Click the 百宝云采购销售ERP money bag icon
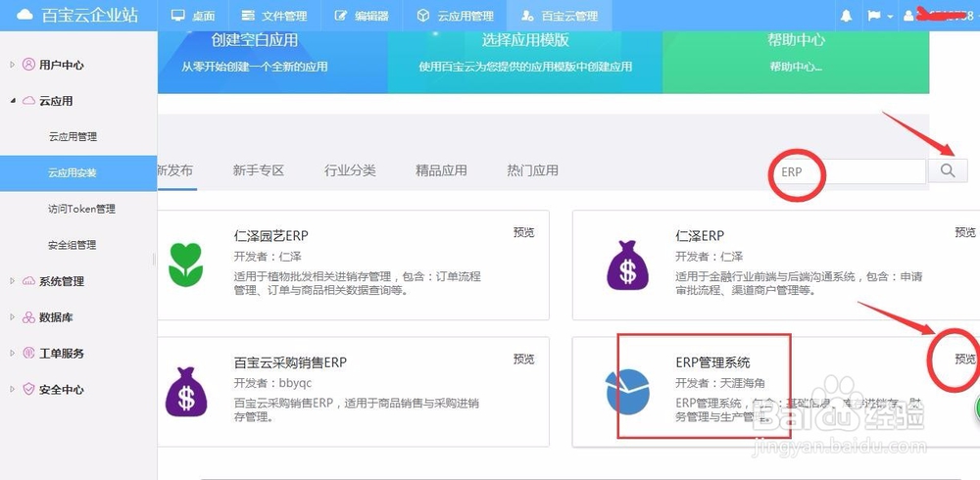The image size is (980, 480). click(x=186, y=392)
